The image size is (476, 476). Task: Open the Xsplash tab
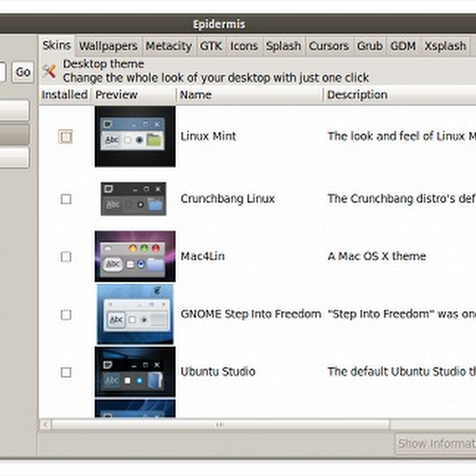(445, 46)
